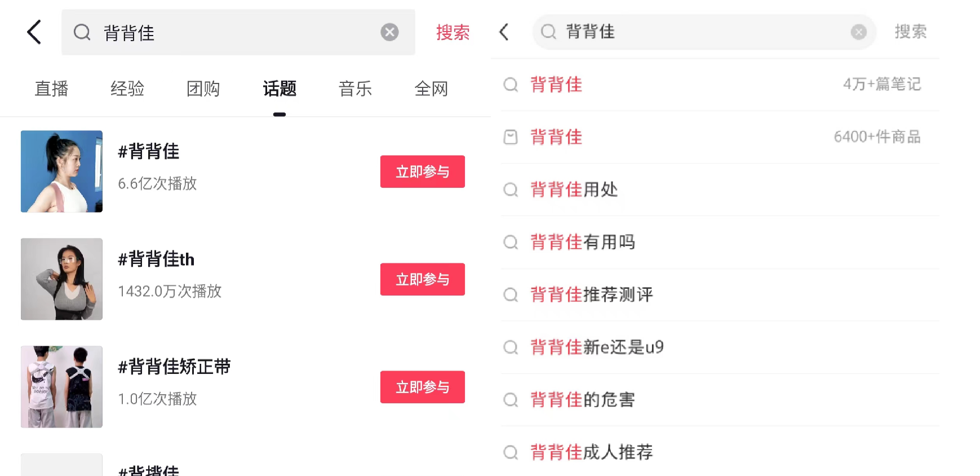Click magnifier icon next to 背背佳用处

(511, 189)
